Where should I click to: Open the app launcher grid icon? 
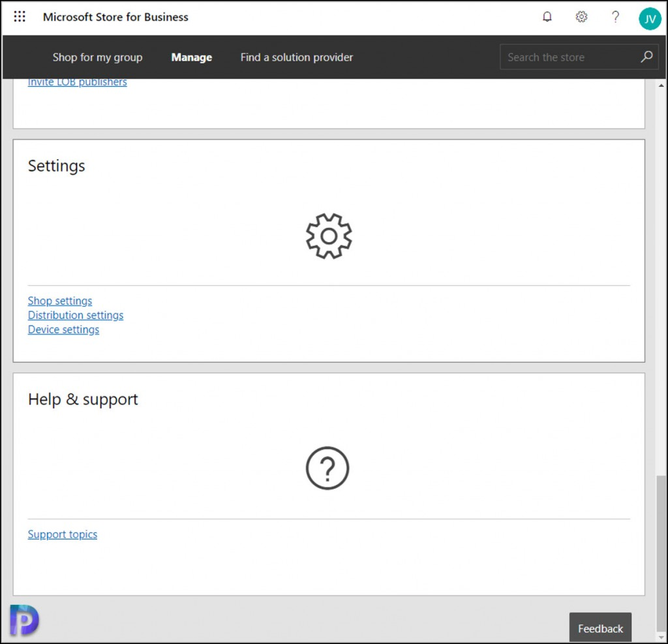20,16
